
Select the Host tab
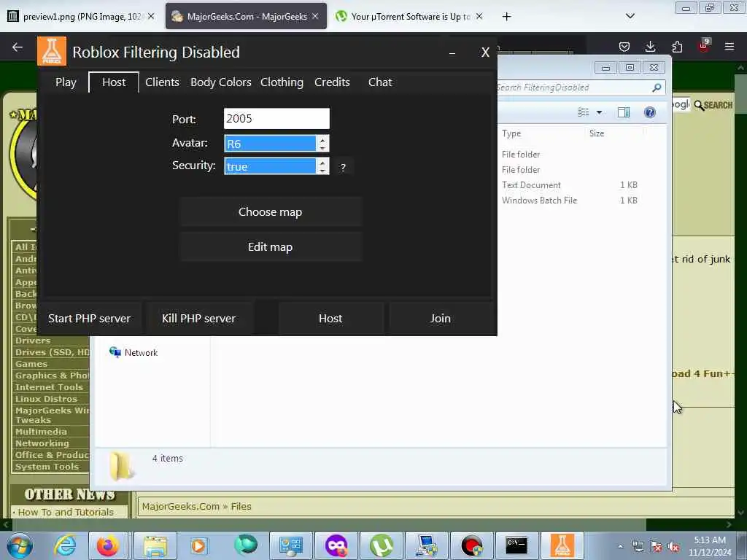(x=114, y=82)
